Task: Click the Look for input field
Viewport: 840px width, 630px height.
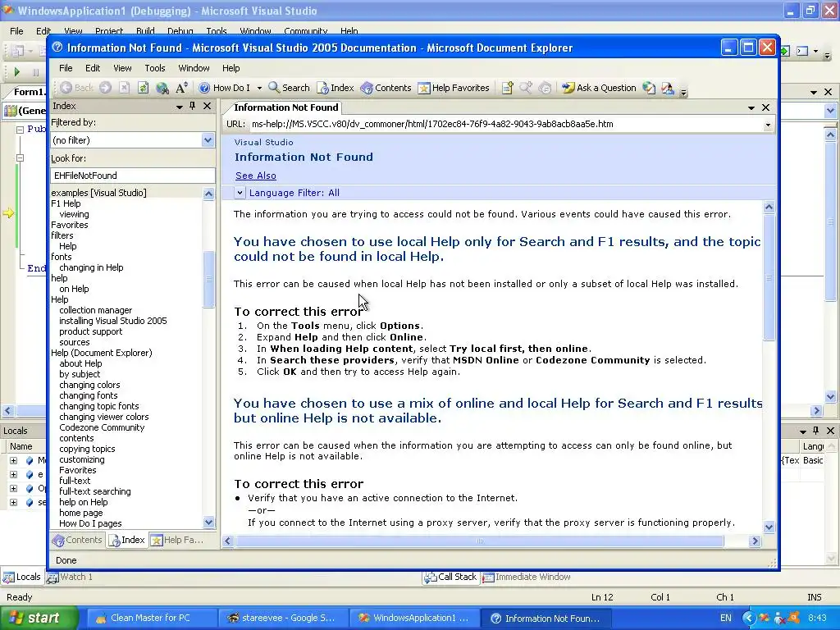Action: (x=133, y=176)
